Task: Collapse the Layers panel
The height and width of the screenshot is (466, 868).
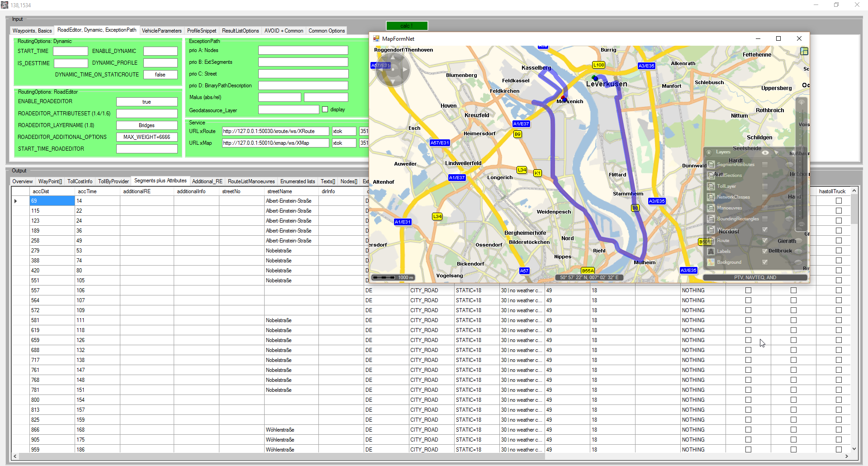Action: click(709, 152)
